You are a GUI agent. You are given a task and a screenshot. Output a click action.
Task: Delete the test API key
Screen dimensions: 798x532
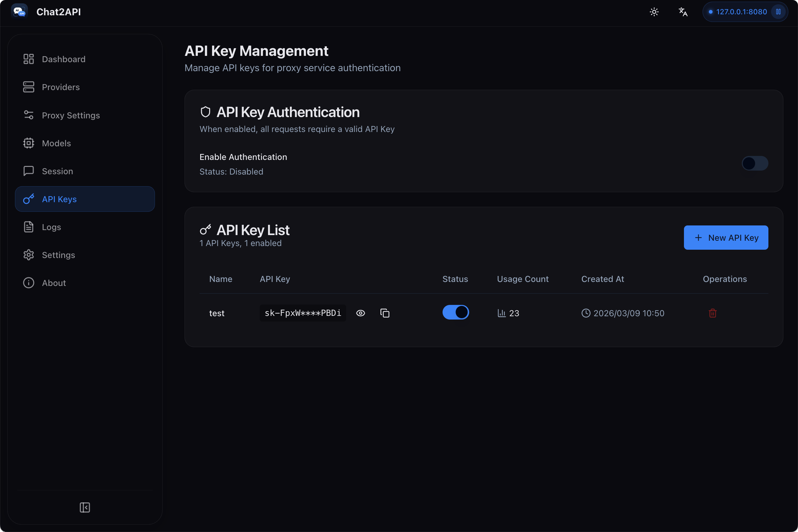[x=713, y=313]
